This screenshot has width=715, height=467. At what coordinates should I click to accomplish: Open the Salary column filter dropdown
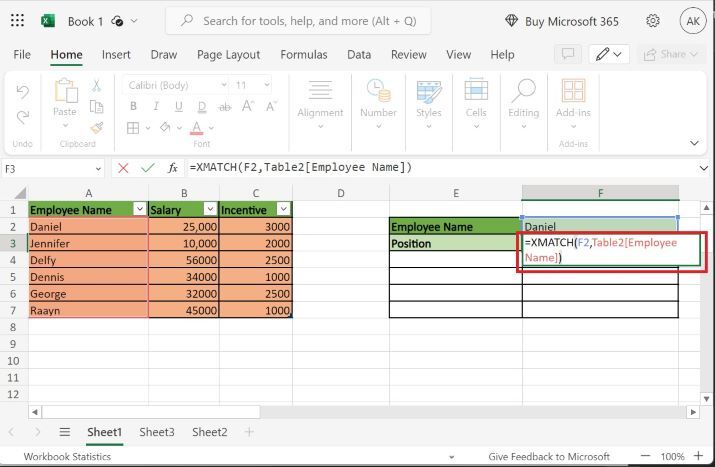(209, 210)
